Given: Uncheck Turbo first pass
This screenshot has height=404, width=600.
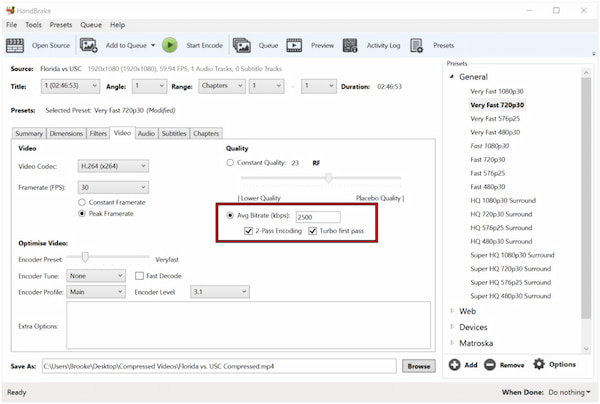Looking at the screenshot, I should pos(313,231).
